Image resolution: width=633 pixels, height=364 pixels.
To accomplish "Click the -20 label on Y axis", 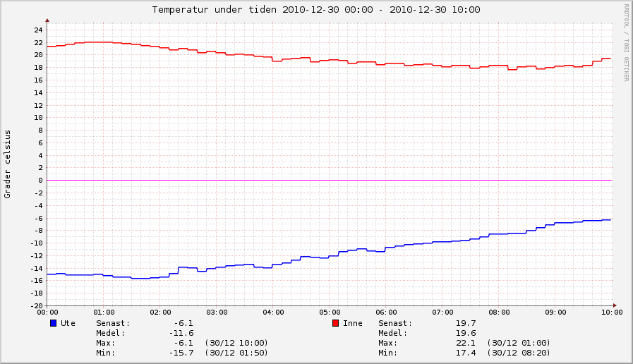I will (x=35, y=305).
